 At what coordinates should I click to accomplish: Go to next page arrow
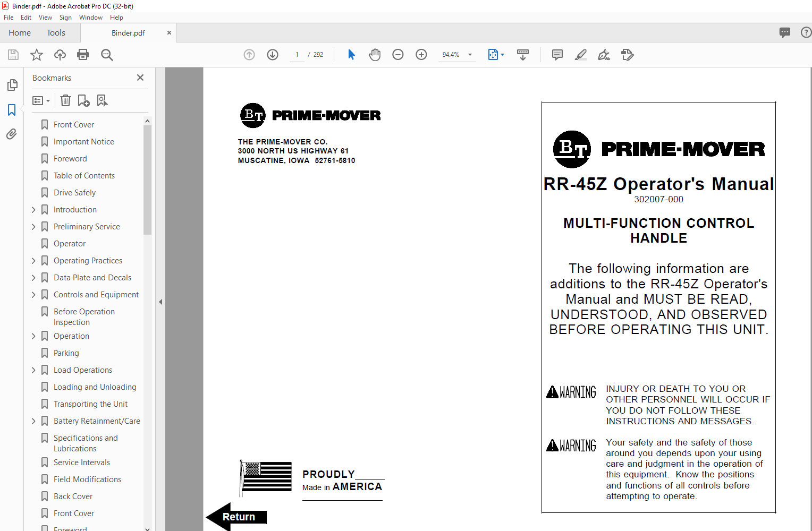[273, 55]
